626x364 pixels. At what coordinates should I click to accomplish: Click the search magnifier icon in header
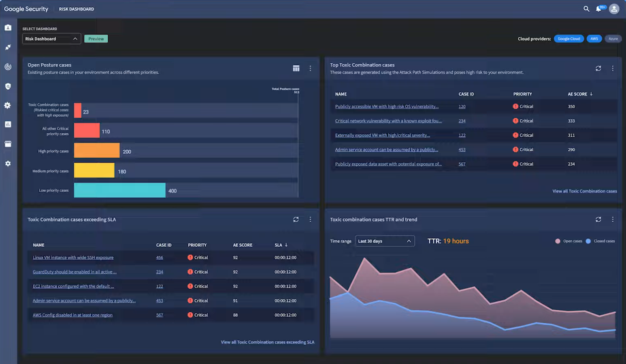coord(586,9)
